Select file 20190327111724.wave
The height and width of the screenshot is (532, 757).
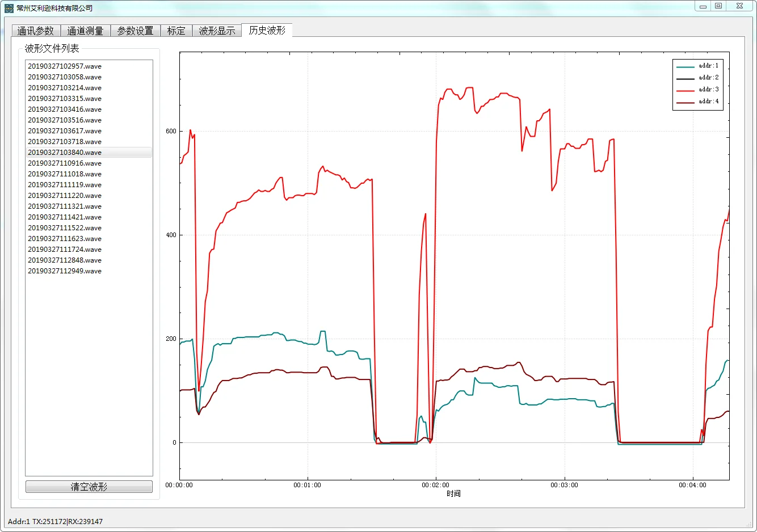[x=89, y=250]
